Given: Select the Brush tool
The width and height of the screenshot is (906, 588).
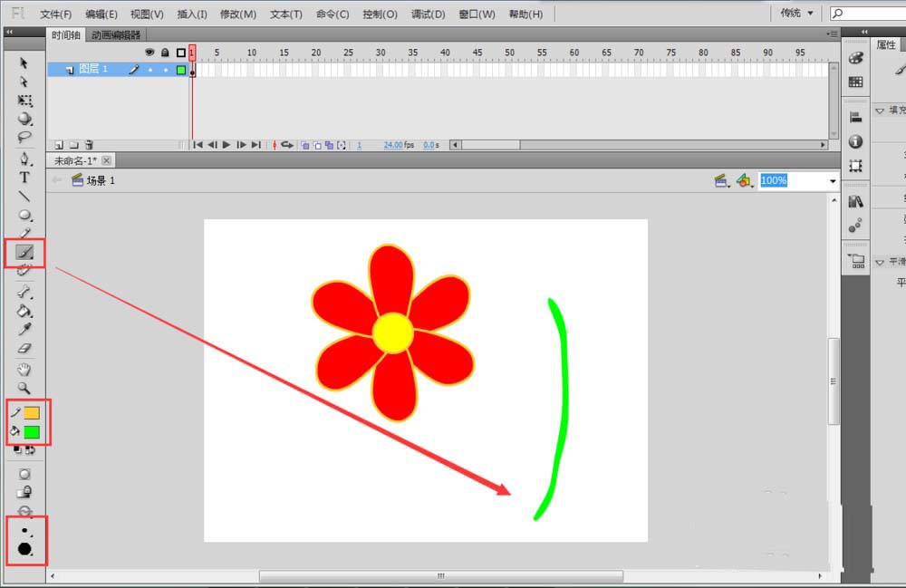Looking at the screenshot, I should 24,252.
